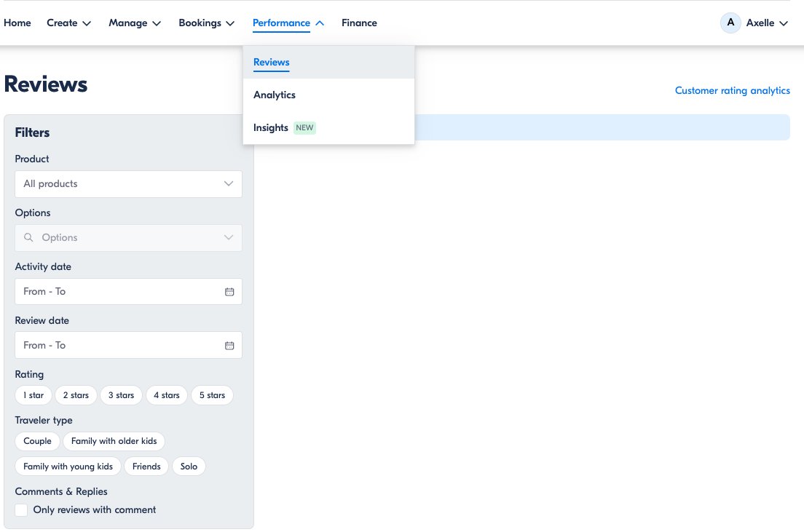Screen dimensions: 804x532
Task: Open the Manage navigation dropdown
Action: click(x=135, y=23)
